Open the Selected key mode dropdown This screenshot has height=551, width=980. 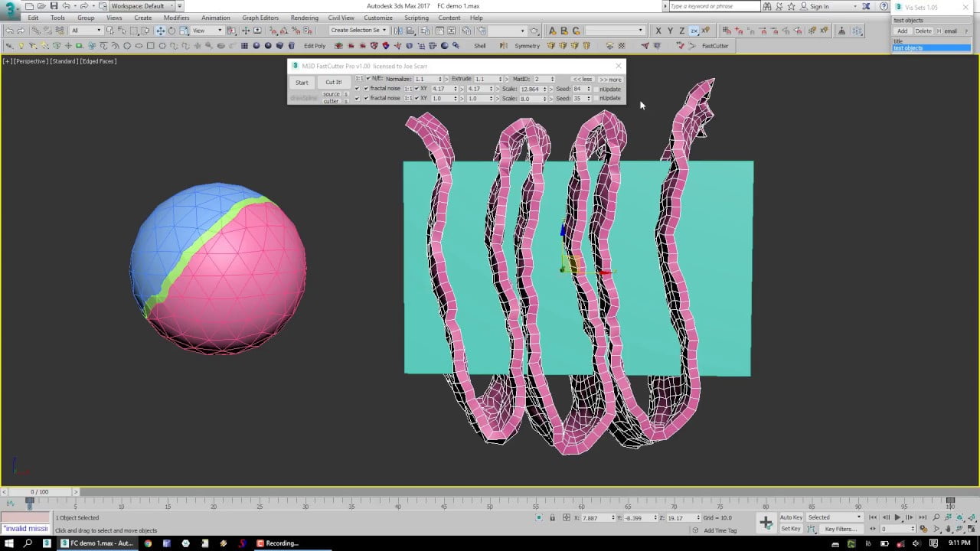pyautogui.click(x=835, y=517)
